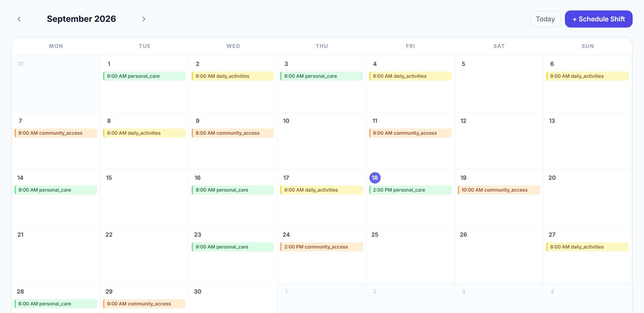Open the 8:00 AM daily_activities shift on September 4
The height and width of the screenshot is (313, 644).
(x=410, y=76)
